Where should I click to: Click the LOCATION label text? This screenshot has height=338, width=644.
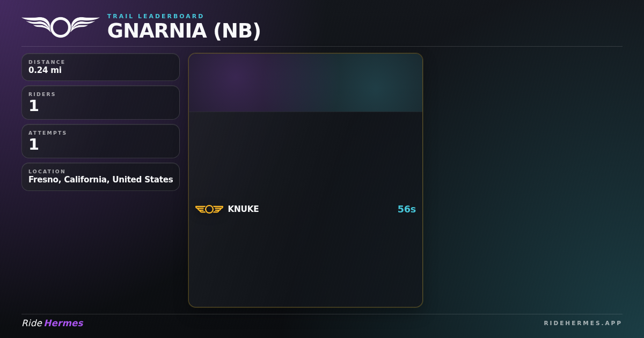pyautogui.click(x=47, y=172)
